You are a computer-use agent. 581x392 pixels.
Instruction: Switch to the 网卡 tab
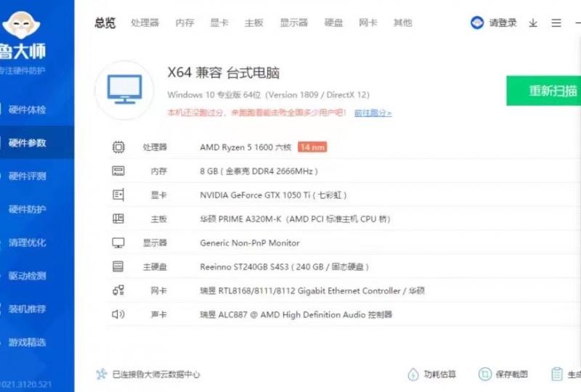point(368,23)
